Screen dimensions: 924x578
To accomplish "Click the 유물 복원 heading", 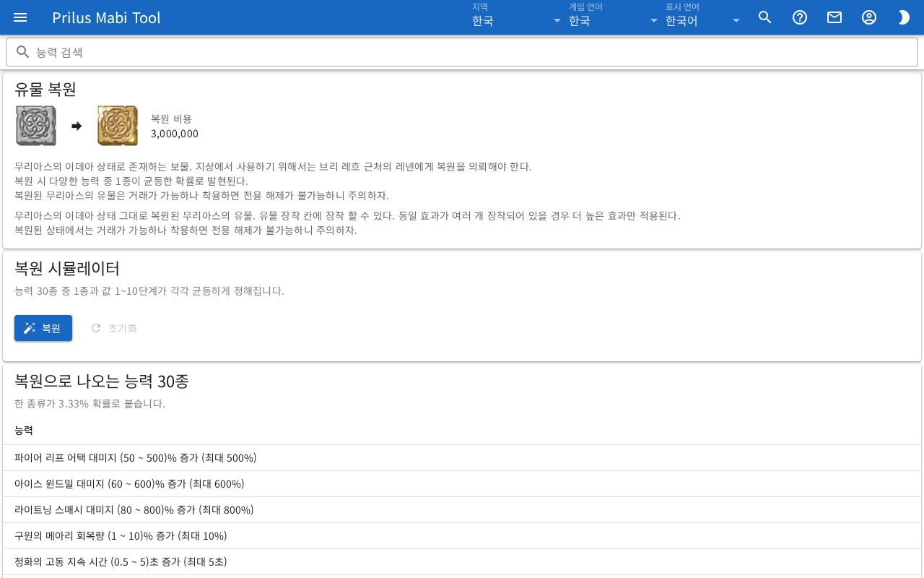I will [45, 89].
